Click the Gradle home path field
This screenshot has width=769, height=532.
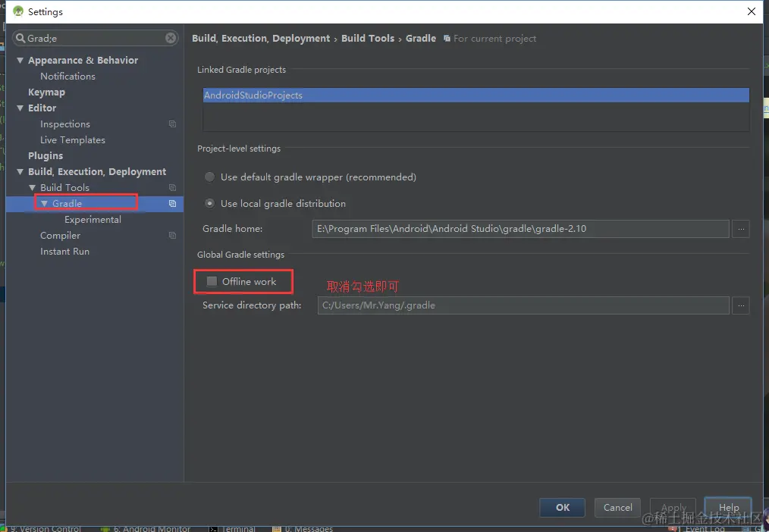pyautogui.click(x=520, y=229)
